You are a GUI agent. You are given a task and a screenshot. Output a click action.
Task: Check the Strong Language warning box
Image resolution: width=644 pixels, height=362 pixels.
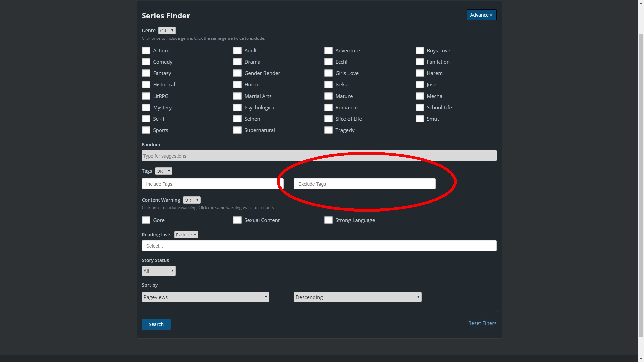[328, 220]
